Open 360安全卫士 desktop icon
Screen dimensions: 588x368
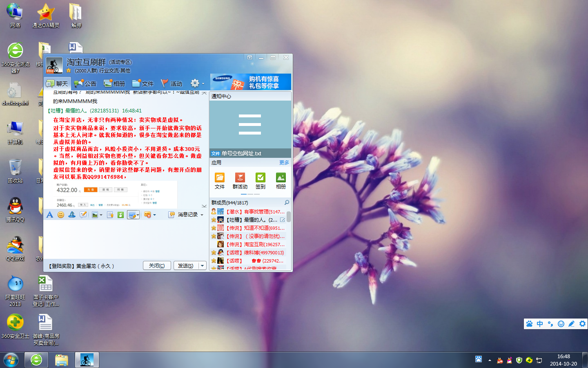pos(15,326)
